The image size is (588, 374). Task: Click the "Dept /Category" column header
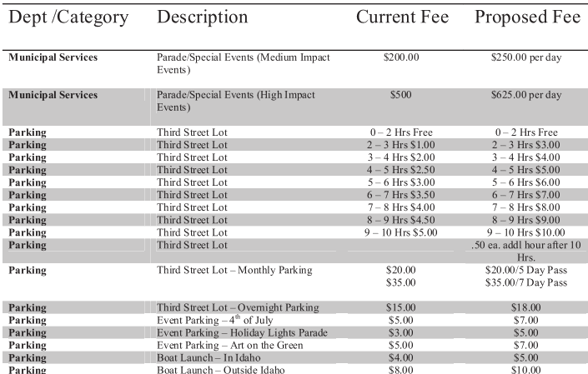(68, 17)
